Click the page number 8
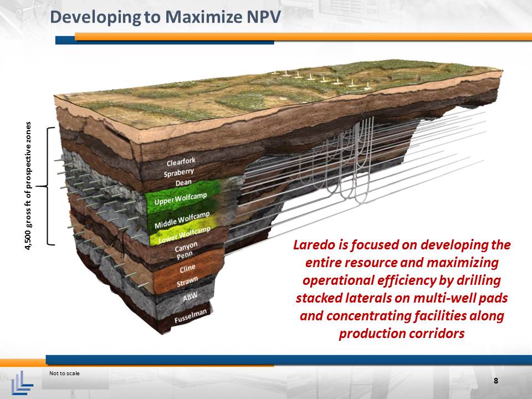 (x=495, y=381)
